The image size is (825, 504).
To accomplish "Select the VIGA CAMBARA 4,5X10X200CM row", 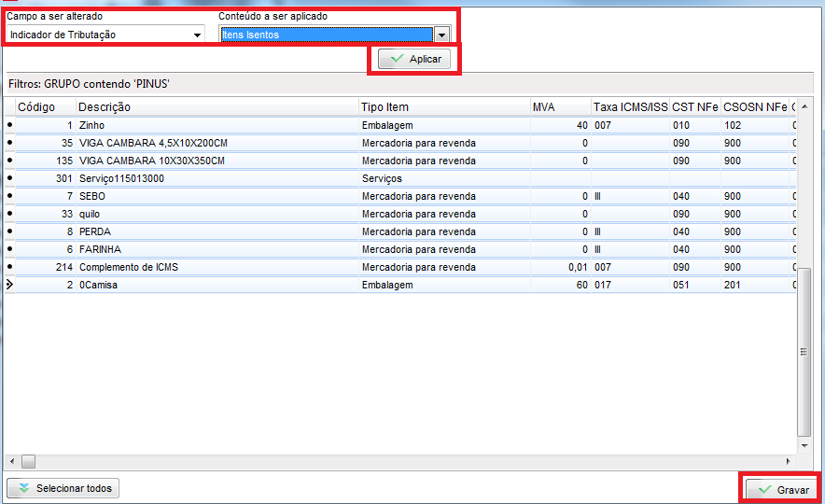I will coord(153,143).
